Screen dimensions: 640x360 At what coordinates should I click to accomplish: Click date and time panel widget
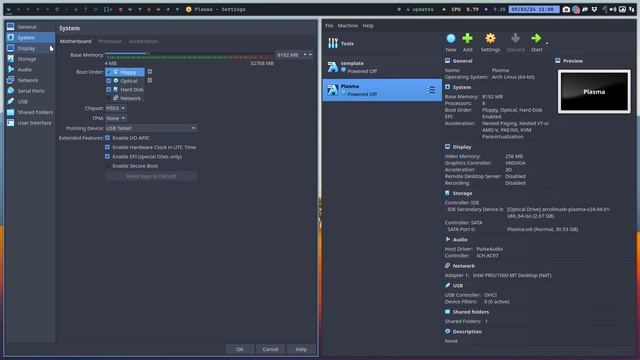[533, 9]
